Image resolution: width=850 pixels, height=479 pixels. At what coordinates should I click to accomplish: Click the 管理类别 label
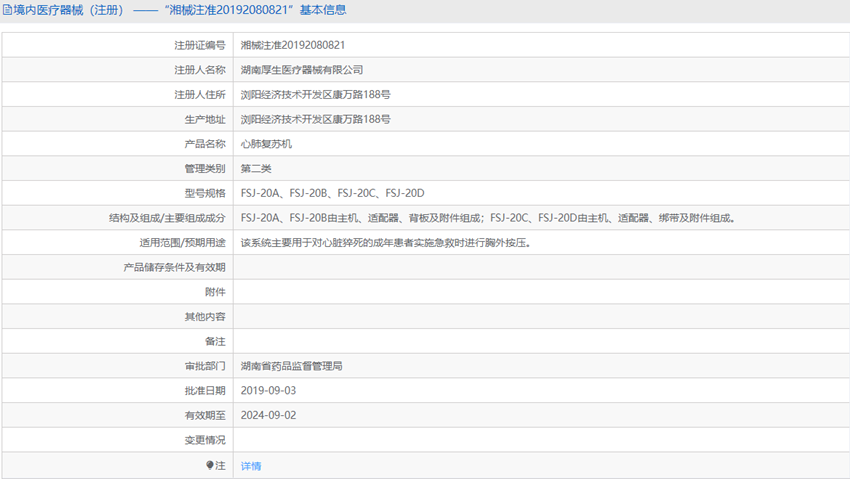click(x=205, y=169)
